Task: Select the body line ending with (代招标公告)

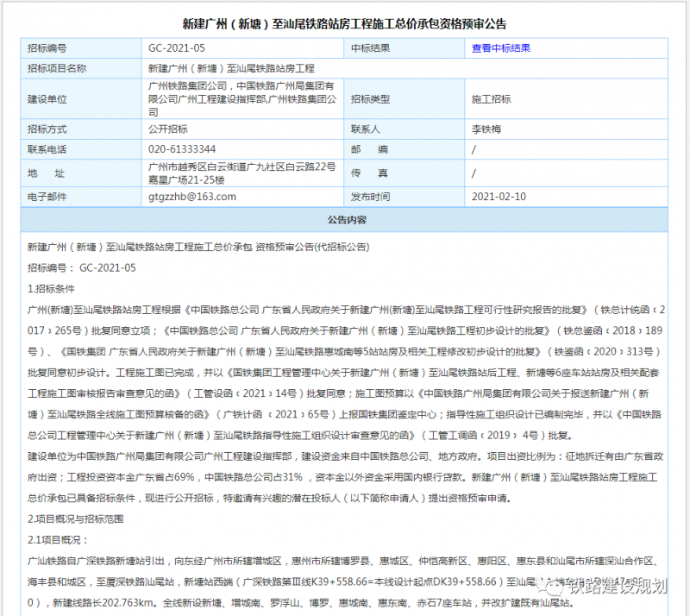Action: click(198, 247)
